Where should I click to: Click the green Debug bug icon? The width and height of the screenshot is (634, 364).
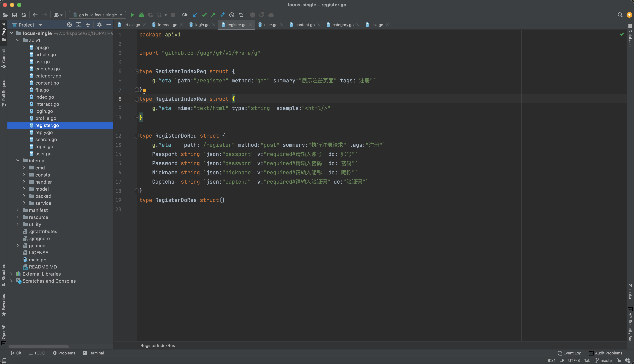point(142,15)
